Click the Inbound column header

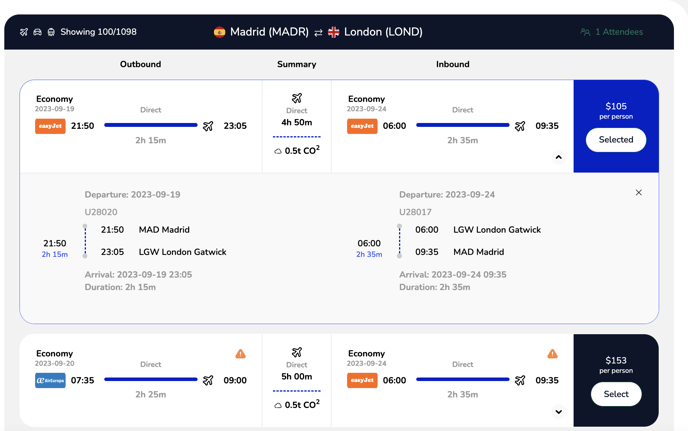click(452, 64)
